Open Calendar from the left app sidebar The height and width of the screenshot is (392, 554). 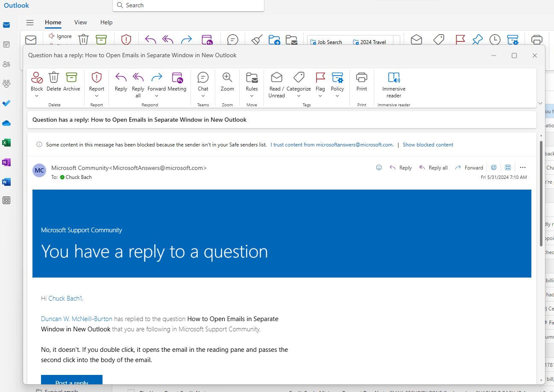[6, 44]
